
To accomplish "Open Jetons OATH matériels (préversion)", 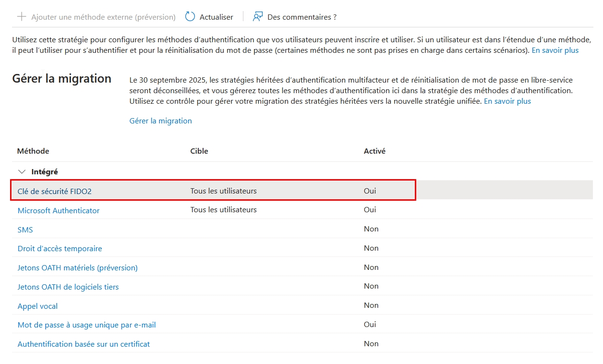I will click(x=77, y=268).
